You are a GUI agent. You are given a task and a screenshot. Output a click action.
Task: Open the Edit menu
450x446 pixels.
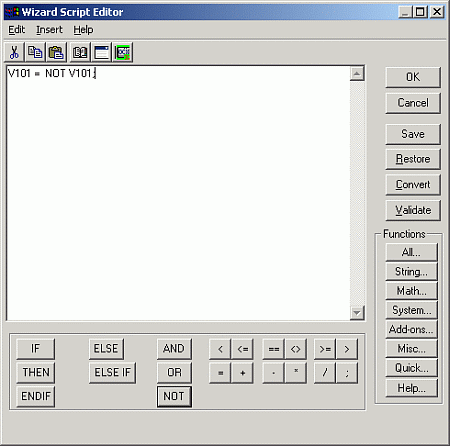point(17,30)
